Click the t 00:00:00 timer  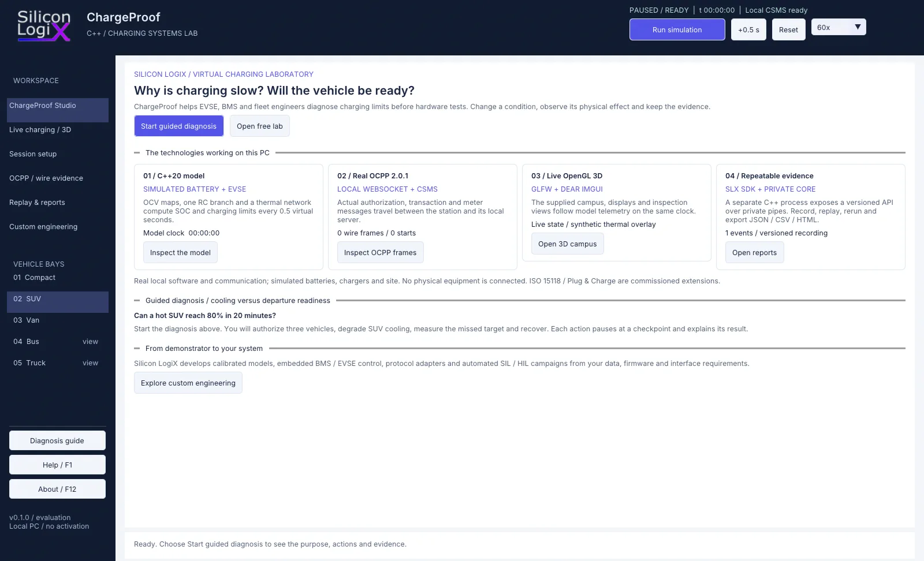click(717, 10)
